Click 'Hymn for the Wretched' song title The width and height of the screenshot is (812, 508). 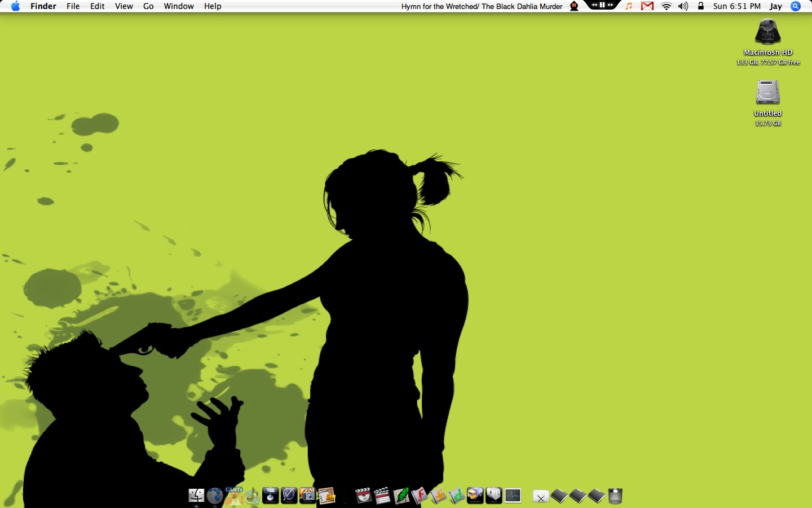[439, 6]
